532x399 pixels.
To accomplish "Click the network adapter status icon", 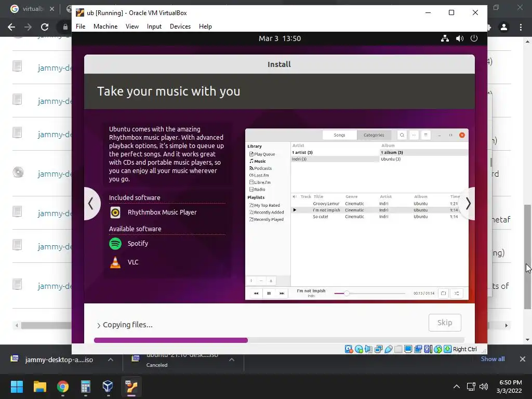I will (378, 349).
